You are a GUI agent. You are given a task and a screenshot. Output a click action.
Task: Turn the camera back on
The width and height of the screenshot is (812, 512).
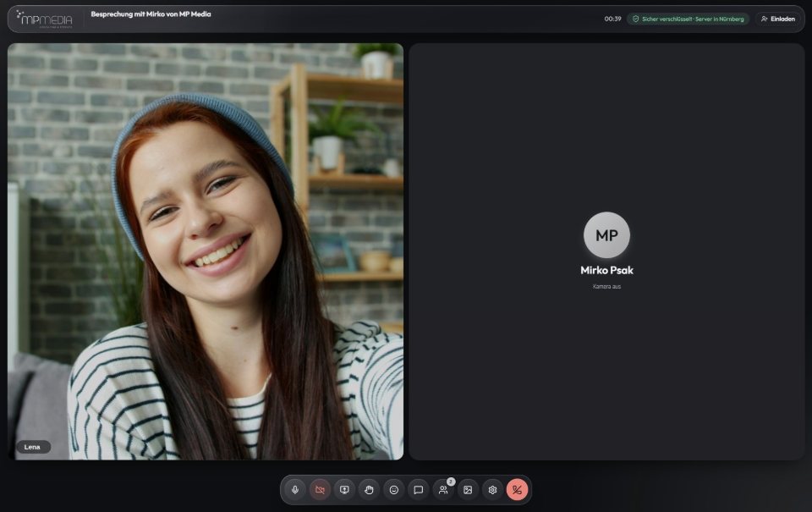coord(320,490)
